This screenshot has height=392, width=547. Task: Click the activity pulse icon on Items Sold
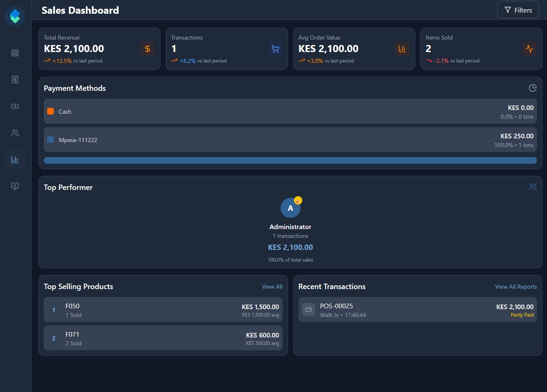click(529, 49)
